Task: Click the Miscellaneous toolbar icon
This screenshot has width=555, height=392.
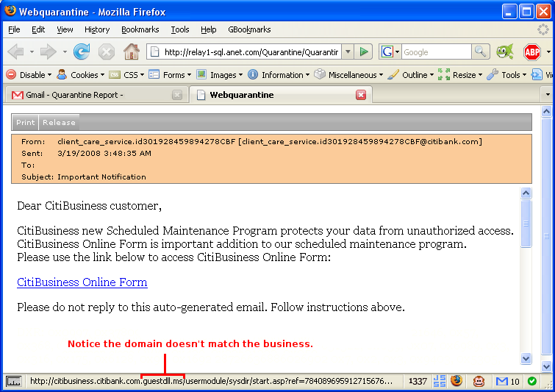Action: [320, 75]
